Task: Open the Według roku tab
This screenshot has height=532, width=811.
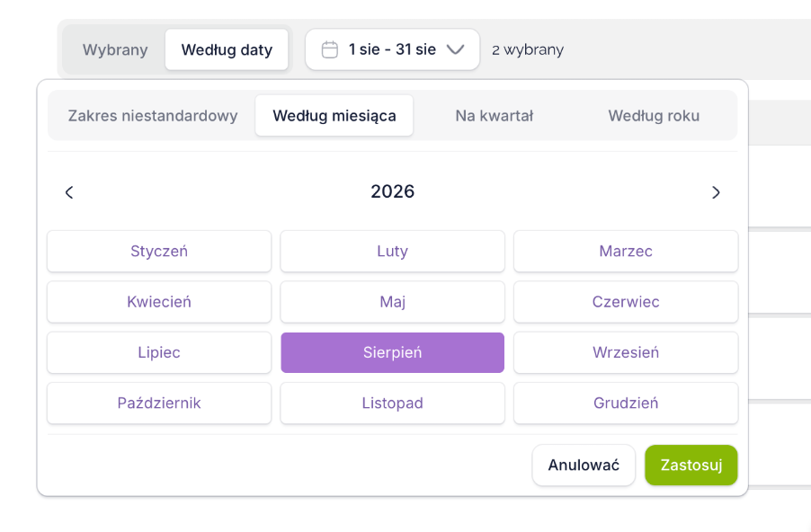Action: 654,115
